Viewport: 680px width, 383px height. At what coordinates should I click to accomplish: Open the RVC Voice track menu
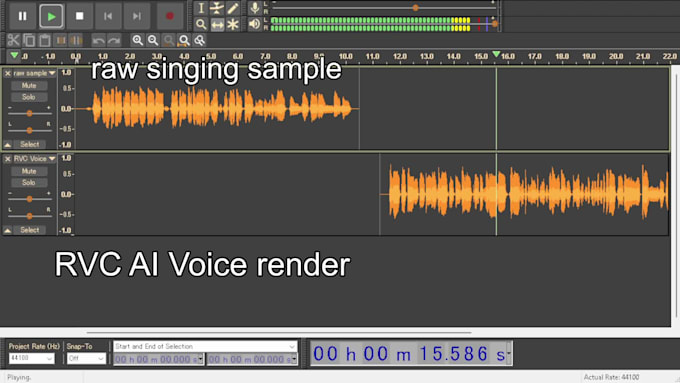coord(34,159)
